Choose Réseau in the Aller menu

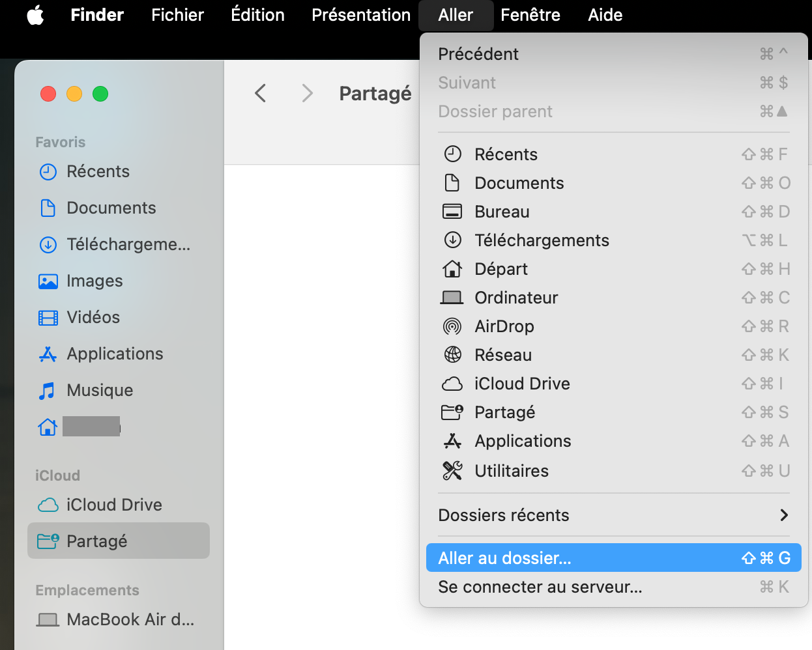click(613, 355)
